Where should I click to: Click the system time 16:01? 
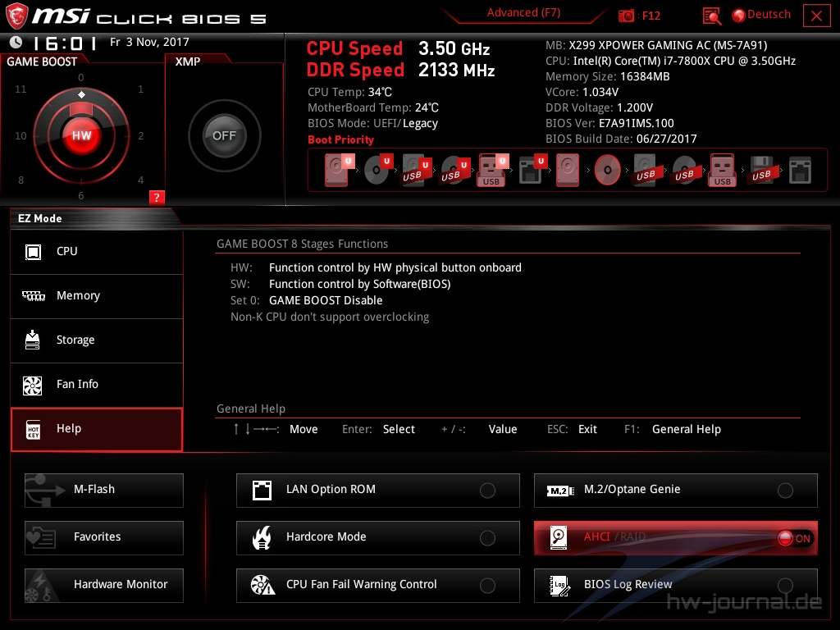[x=65, y=43]
